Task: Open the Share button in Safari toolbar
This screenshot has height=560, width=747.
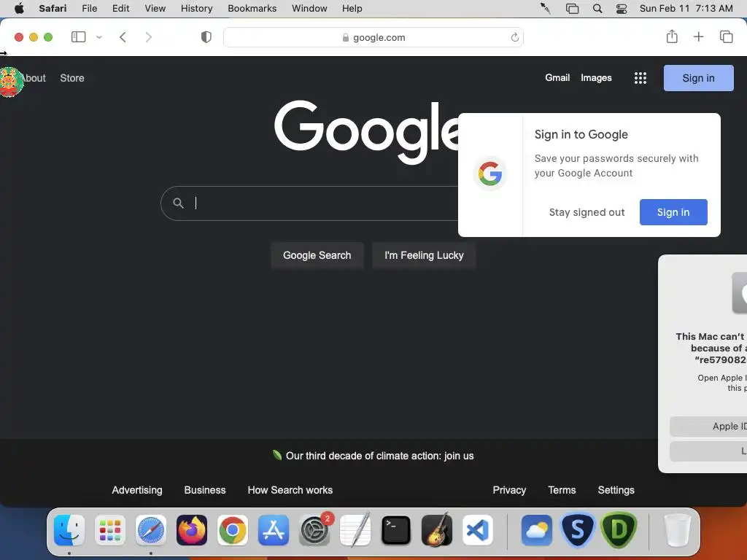Action: (672, 36)
